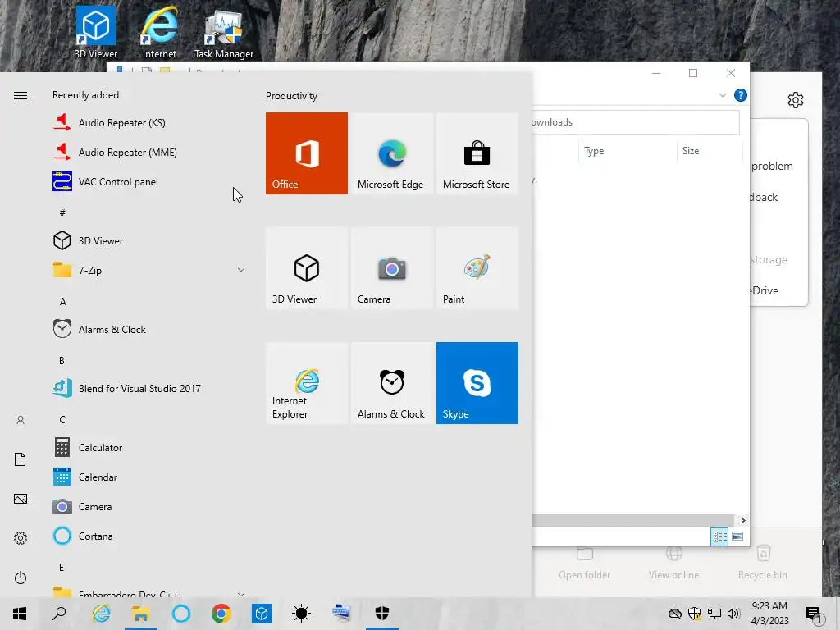Open the Microsoft Store tile

pos(477,153)
